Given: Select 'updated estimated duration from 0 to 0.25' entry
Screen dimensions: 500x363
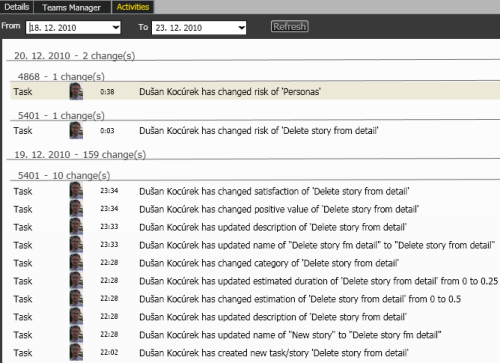Looking at the screenshot, I should pyautogui.click(x=319, y=281).
